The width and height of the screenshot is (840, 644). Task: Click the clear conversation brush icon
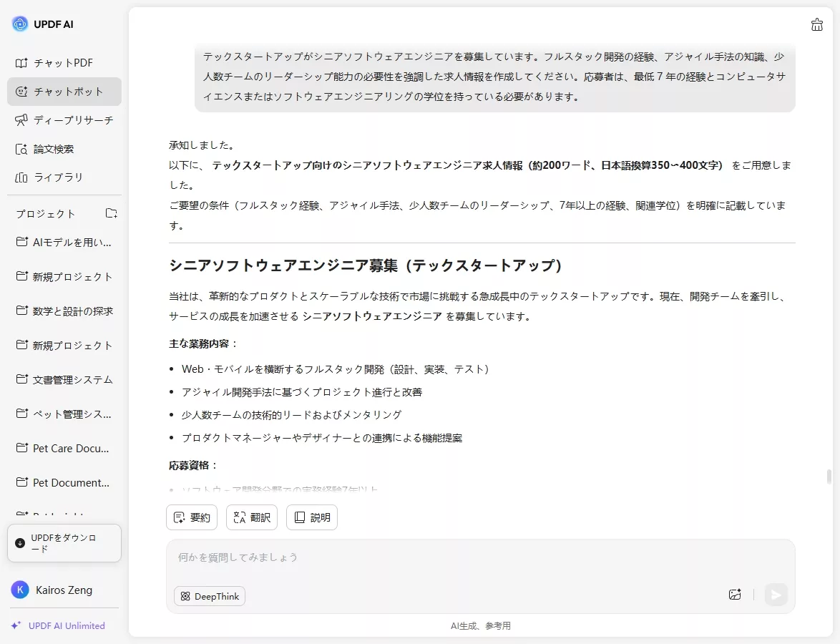(x=816, y=24)
